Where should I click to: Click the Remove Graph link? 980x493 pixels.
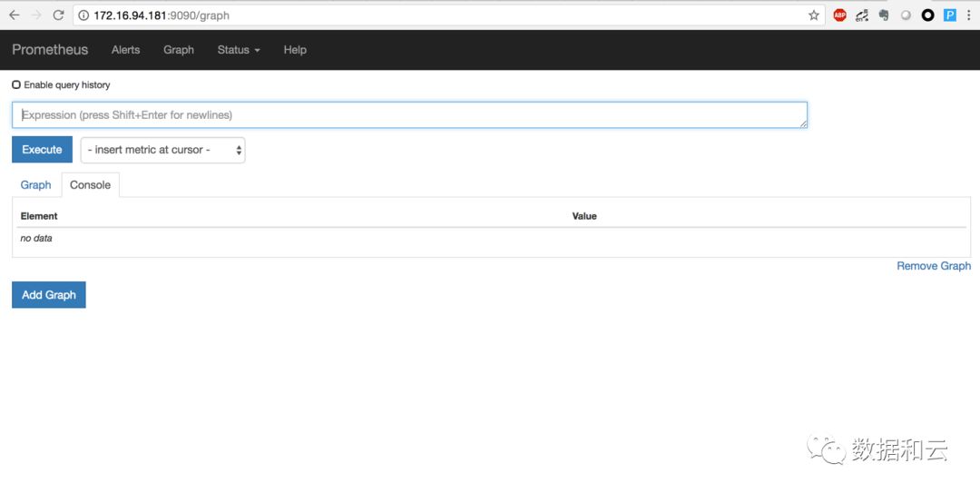tap(934, 266)
